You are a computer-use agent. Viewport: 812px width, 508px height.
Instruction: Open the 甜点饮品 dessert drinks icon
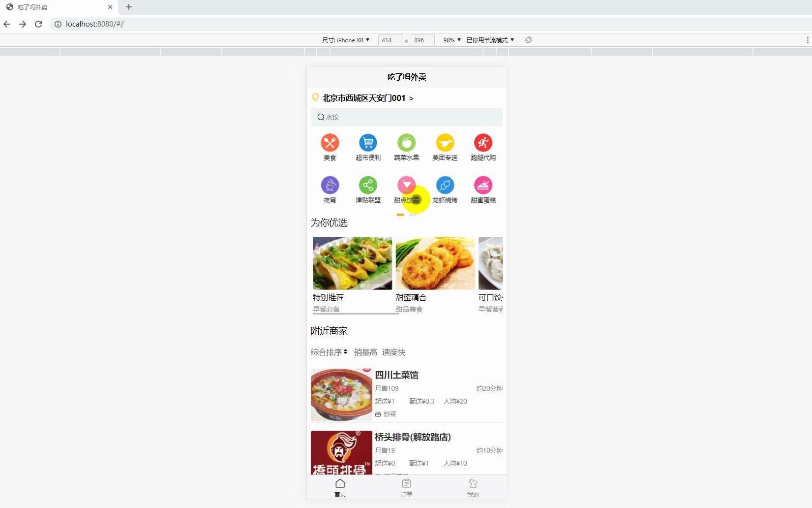tap(406, 185)
